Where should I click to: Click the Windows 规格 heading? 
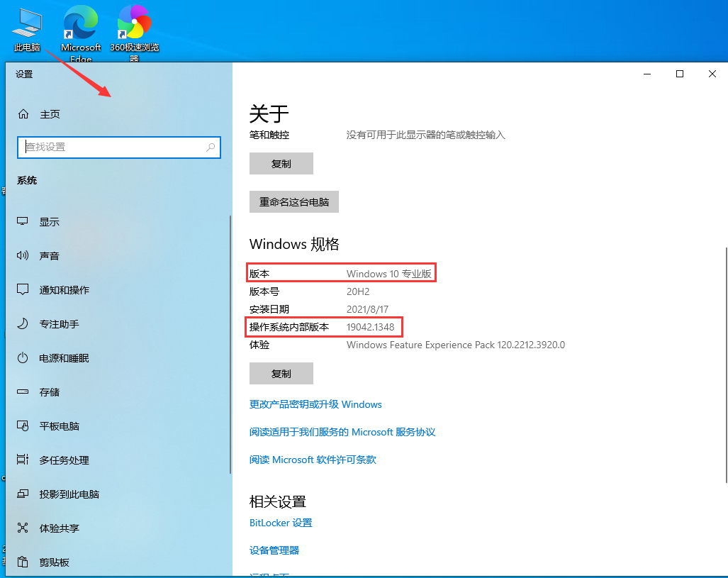point(294,244)
